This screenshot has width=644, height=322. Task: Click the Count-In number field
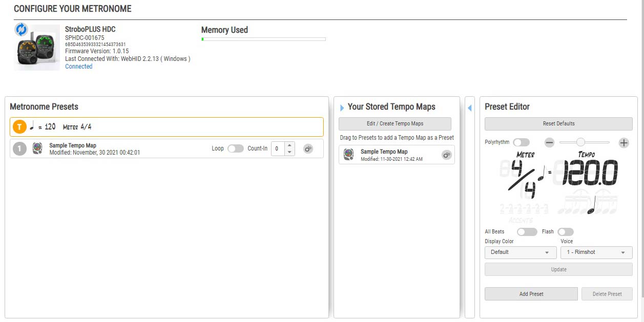[x=277, y=148]
